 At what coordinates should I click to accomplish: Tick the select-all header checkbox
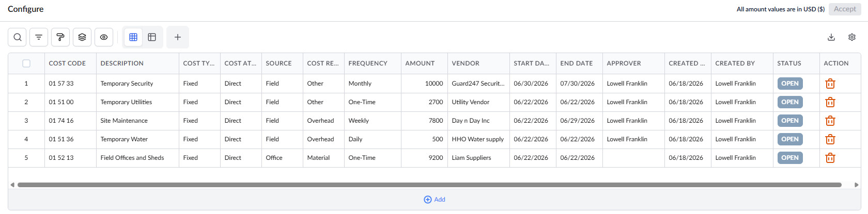pos(26,63)
